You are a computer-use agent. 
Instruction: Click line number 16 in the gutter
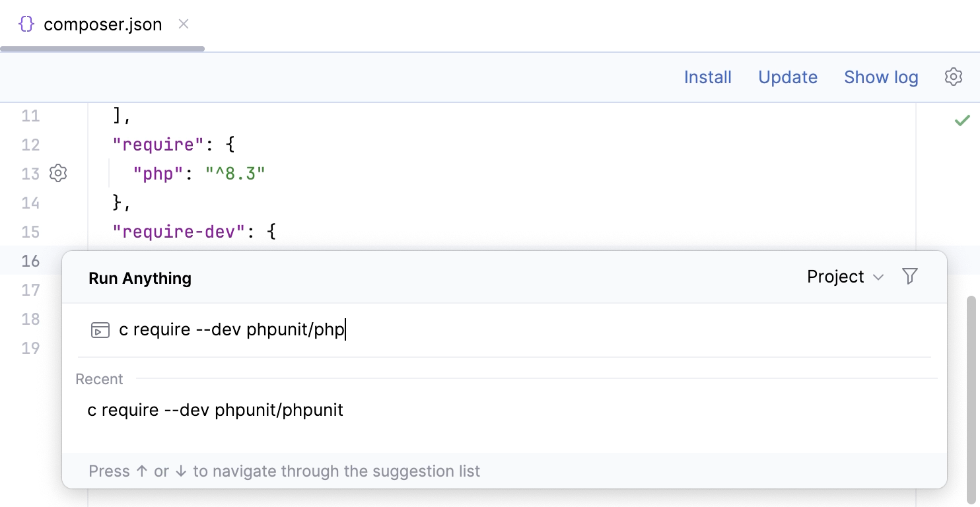tap(30, 261)
